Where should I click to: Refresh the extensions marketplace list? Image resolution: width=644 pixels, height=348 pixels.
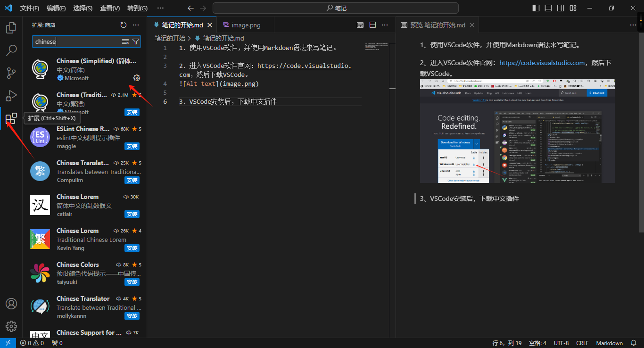(124, 25)
